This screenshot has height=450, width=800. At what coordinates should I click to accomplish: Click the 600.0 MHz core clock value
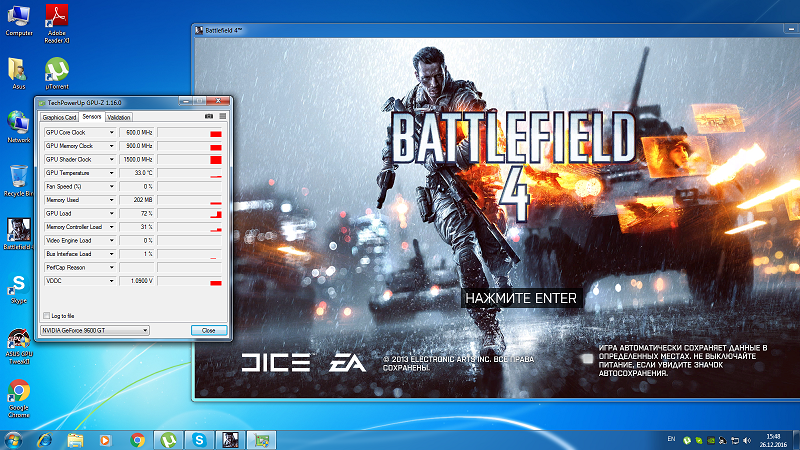(137, 133)
